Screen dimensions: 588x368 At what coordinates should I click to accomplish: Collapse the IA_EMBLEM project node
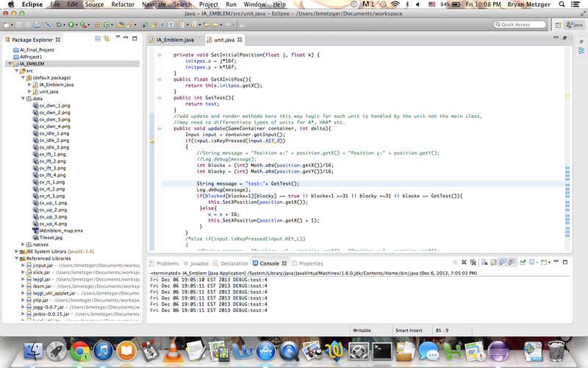10,64
